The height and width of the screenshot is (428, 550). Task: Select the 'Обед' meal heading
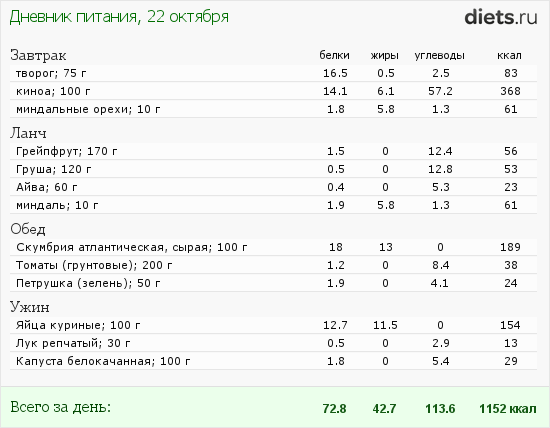(28, 229)
